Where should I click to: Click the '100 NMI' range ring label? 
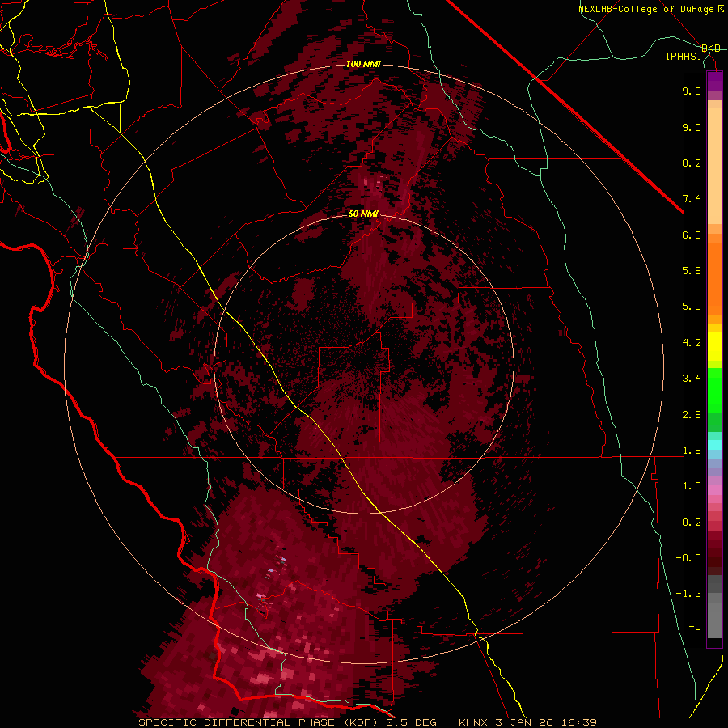363,64
